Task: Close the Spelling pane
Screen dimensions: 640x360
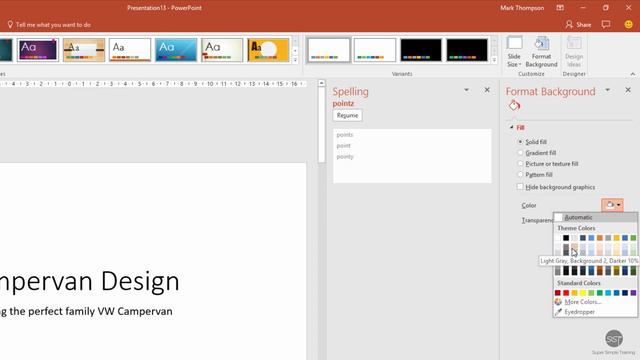Action: [487, 90]
